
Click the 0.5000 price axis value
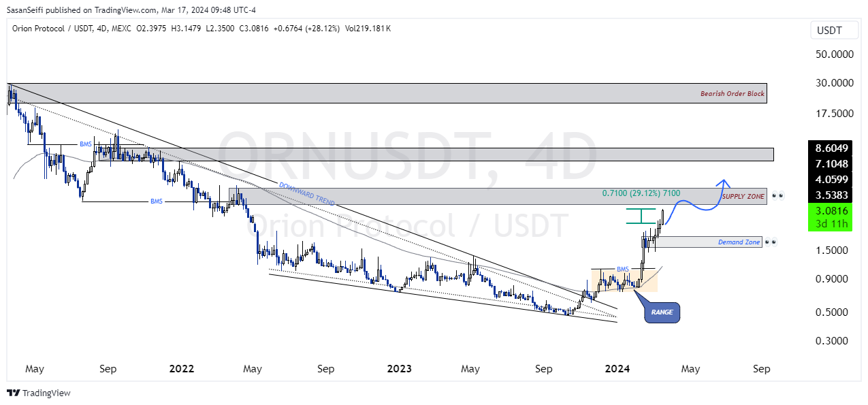pyautogui.click(x=831, y=312)
